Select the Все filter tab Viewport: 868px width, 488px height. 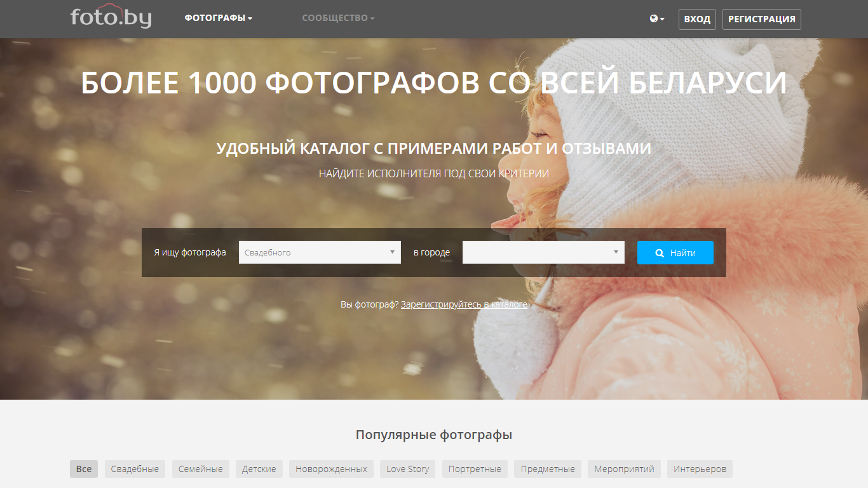pyautogui.click(x=84, y=469)
